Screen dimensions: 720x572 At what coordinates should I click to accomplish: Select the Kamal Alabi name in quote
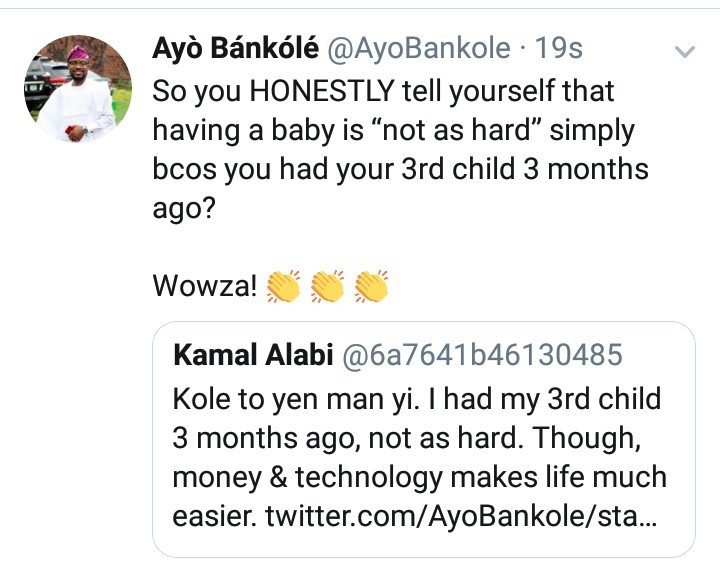click(253, 355)
